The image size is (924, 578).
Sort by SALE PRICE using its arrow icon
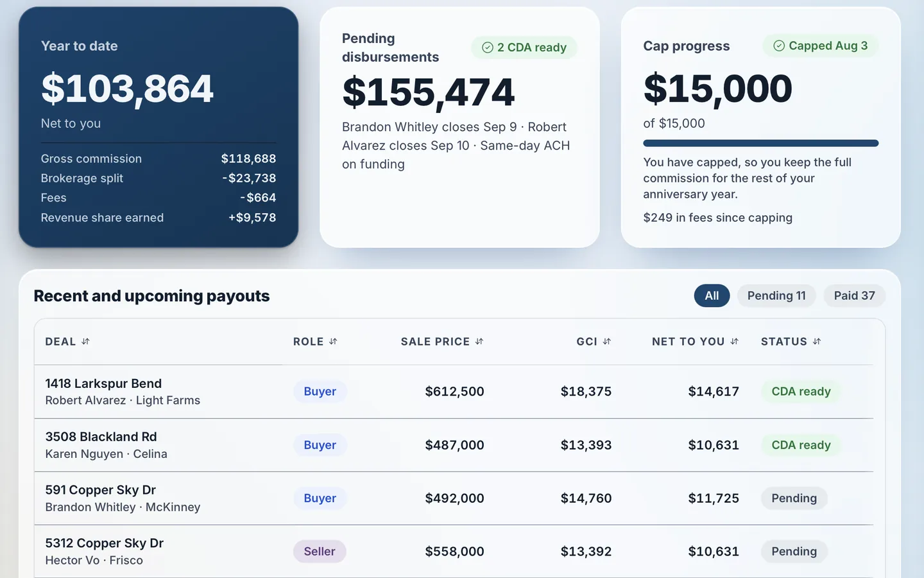479,342
